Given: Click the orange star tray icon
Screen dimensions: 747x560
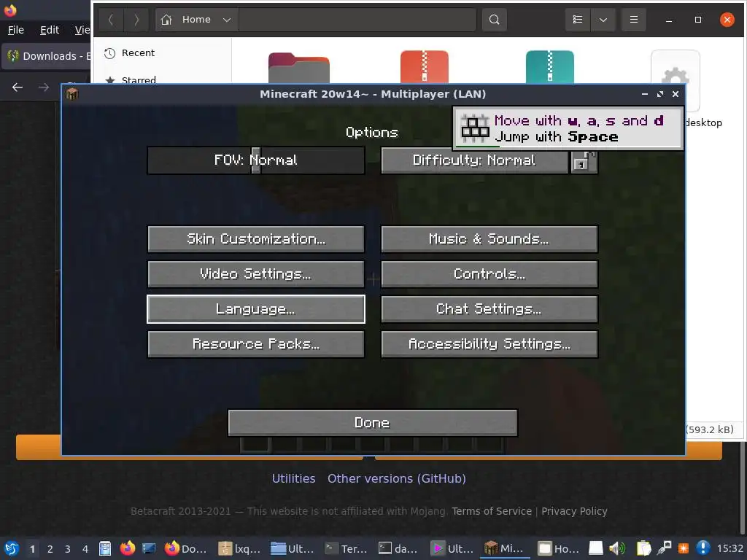Looking at the screenshot, I should click(x=683, y=548).
